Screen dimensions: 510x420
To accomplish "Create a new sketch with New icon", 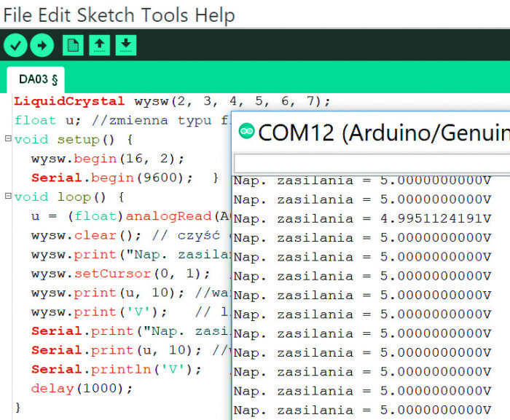I will coord(73,45).
